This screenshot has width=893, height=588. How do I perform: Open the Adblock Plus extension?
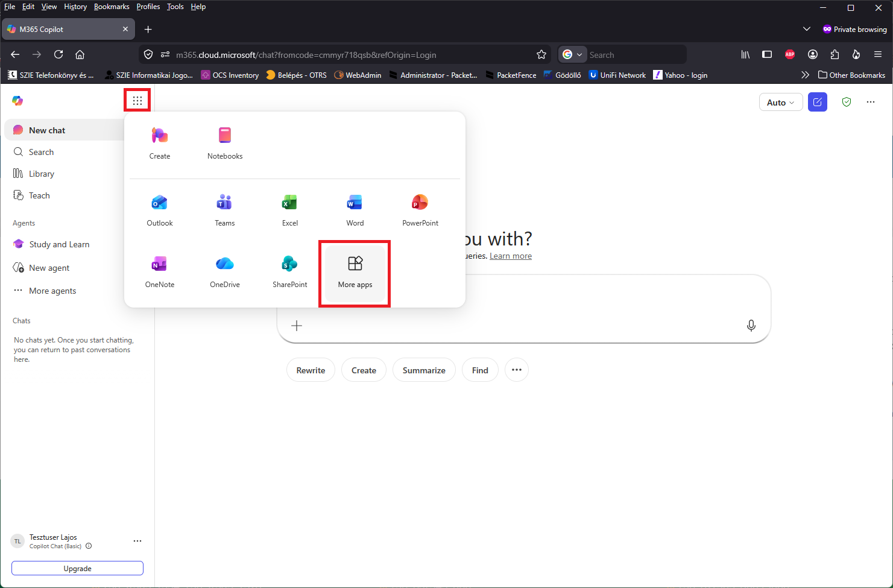[790, 54]
